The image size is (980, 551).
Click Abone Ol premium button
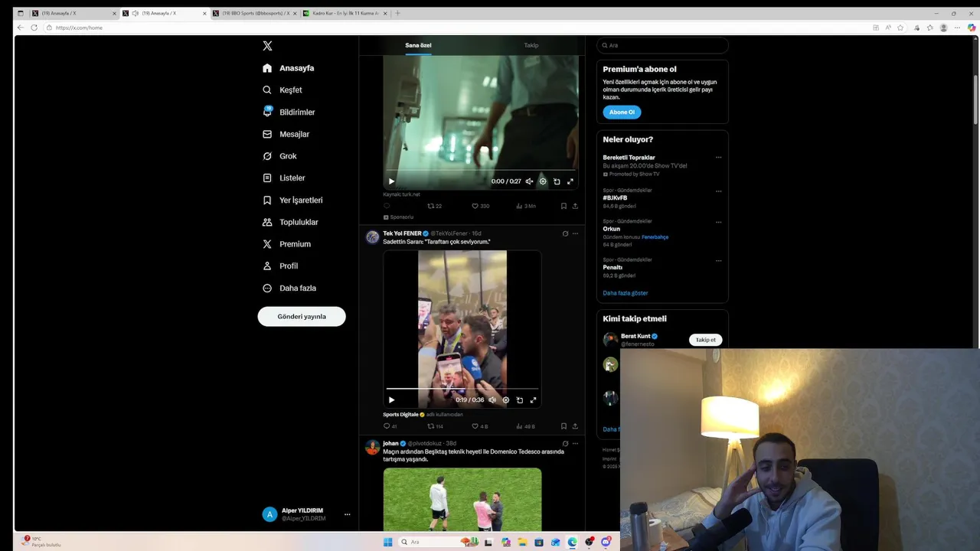click(x=622, y=112)
